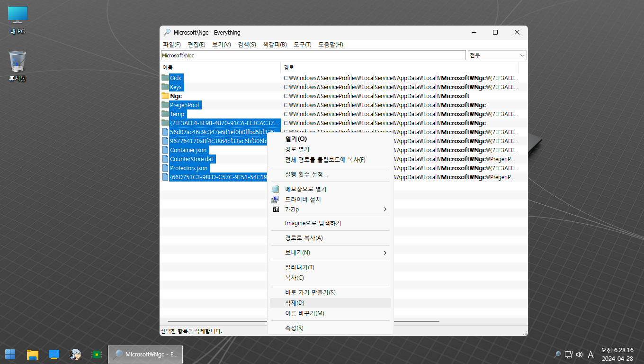Click the 7-Zip icon in context menu
Image resolution: width=644 pixels, height=364 pixels.
(x=276, y=209)
